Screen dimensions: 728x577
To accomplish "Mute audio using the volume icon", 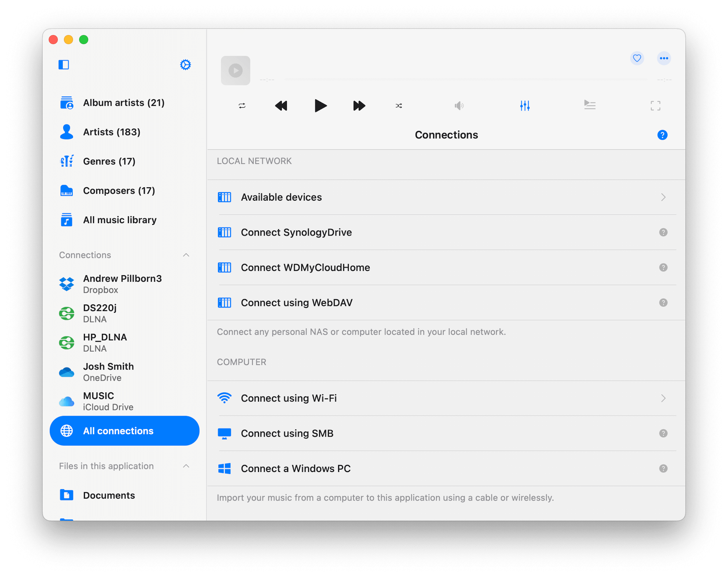I will [459, 105].
